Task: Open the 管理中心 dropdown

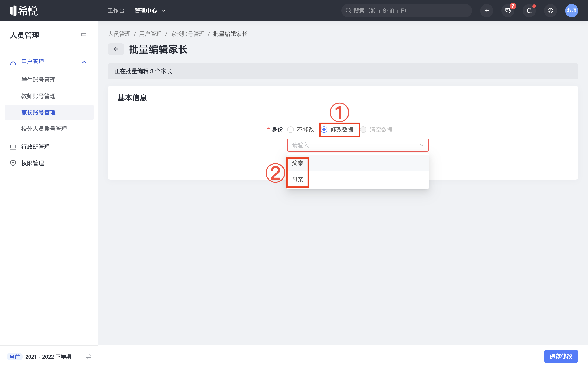Action: pyautogui.click(x=150, y=11)
